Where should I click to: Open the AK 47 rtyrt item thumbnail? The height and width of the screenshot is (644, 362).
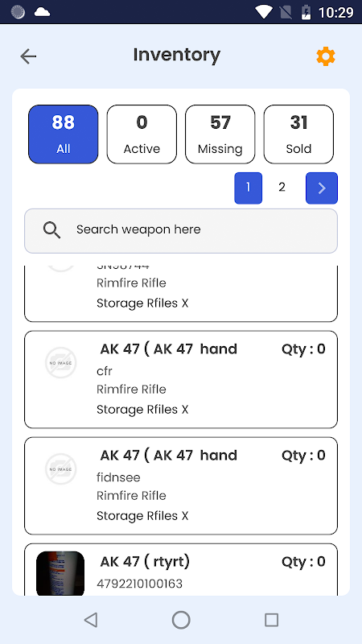(60, 573)
